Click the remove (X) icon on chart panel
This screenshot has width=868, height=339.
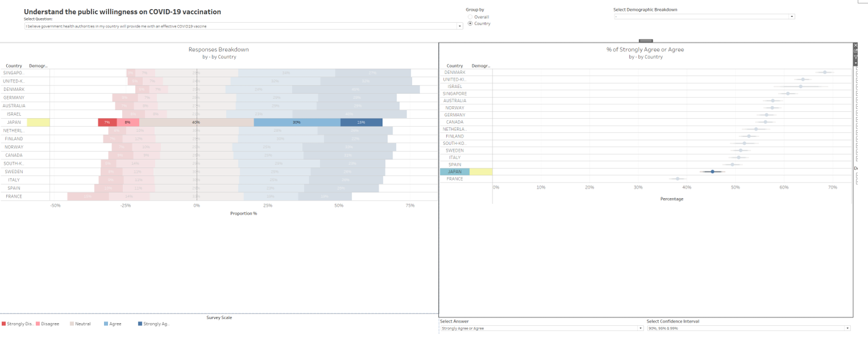(x=855, y=45)
